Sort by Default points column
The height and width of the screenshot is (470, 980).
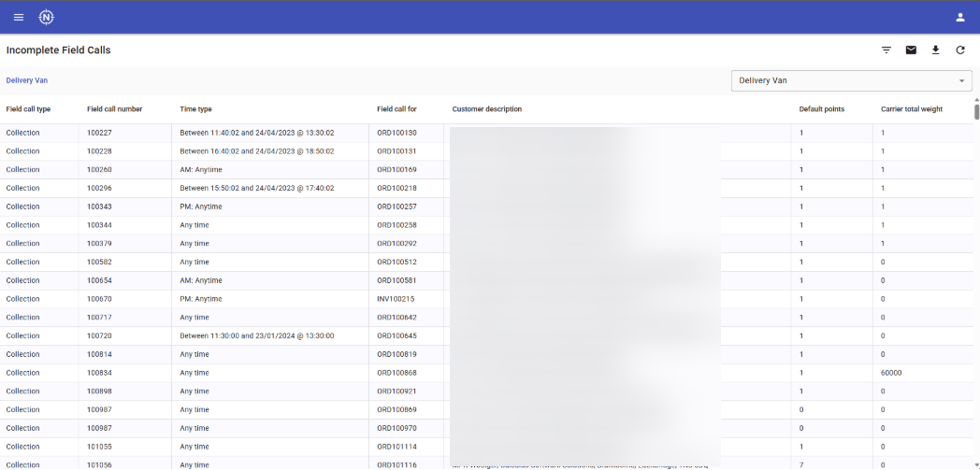coord(822,109)
